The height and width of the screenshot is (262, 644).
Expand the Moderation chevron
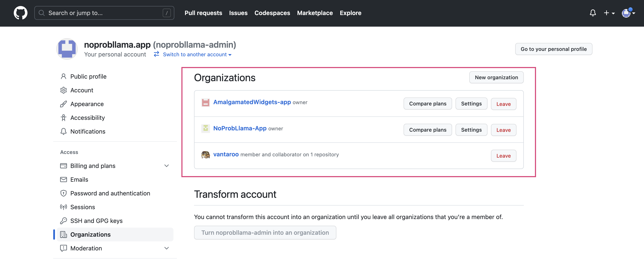point(167,248)
